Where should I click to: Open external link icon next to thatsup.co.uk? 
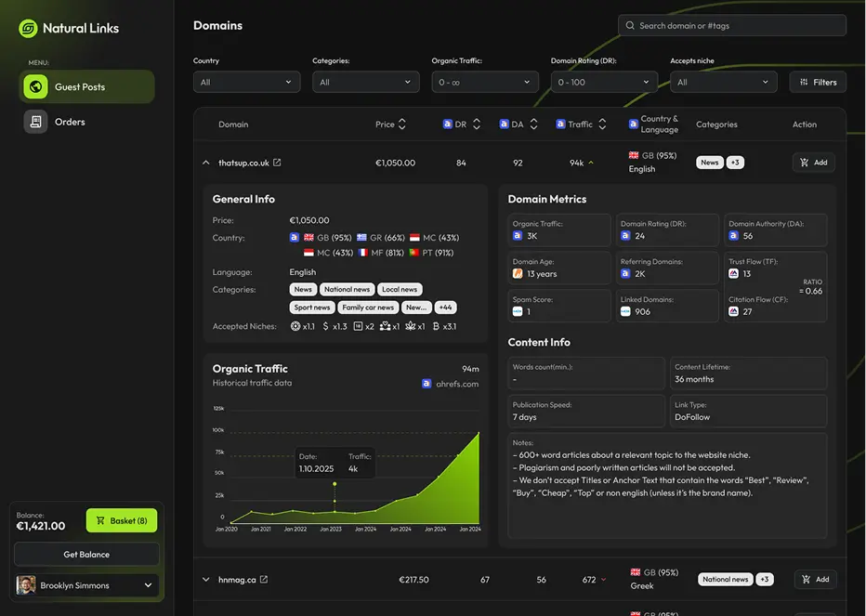pyautogui.click(x=277, y=163)
